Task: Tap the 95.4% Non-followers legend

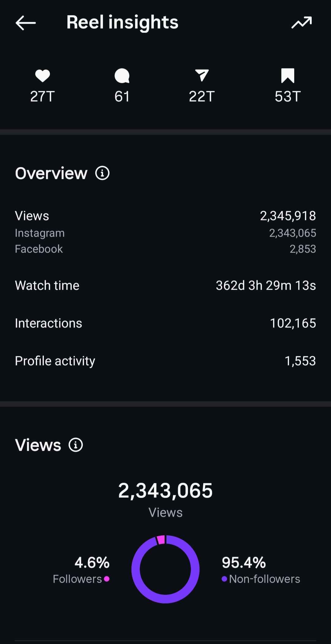Action: click(261, 570)
